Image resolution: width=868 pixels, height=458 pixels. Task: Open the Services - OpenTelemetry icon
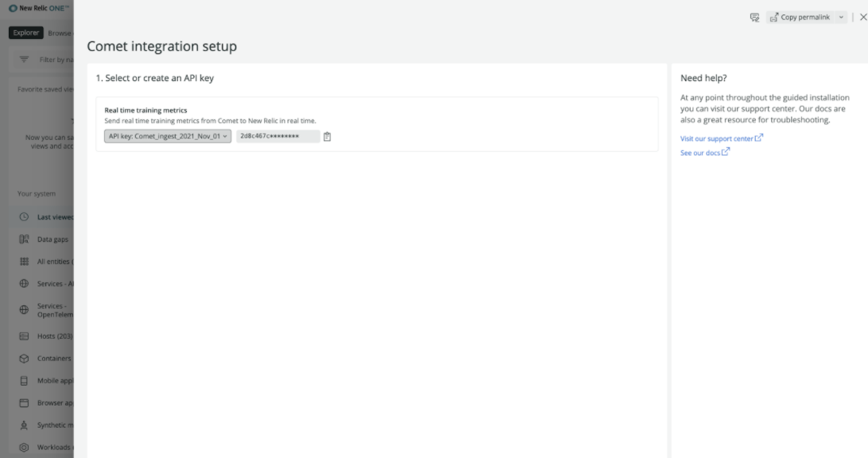23,309
